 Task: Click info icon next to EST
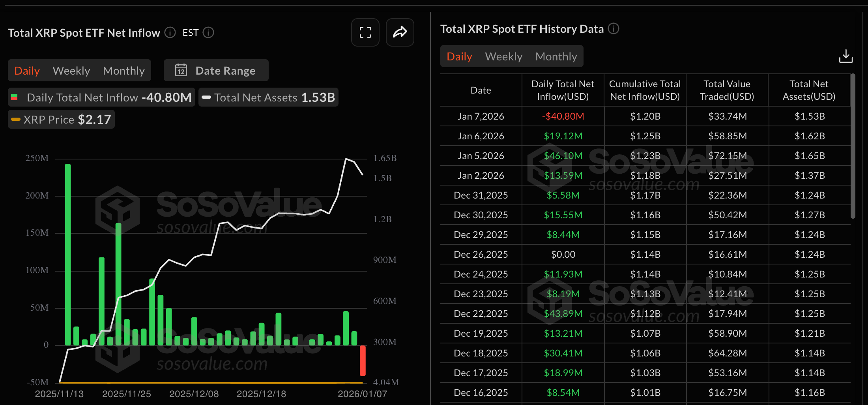click(x=208, y=32)
